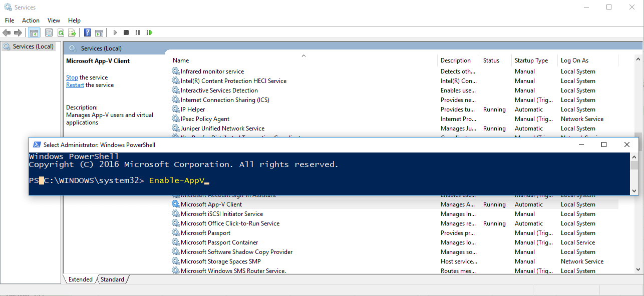The image size is (644, 296).
Task: Click the Refresh icon in the toolbar
Action: tap(61, 32)
